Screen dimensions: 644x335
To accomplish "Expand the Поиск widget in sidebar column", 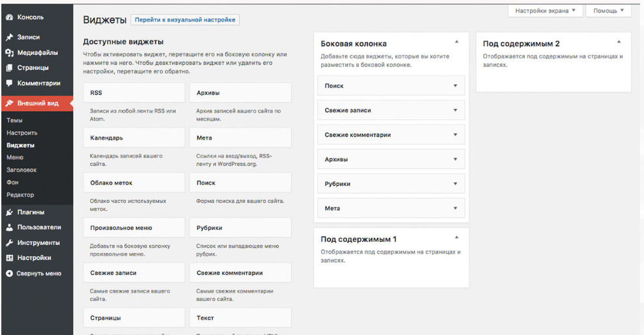I will point(391,86).
